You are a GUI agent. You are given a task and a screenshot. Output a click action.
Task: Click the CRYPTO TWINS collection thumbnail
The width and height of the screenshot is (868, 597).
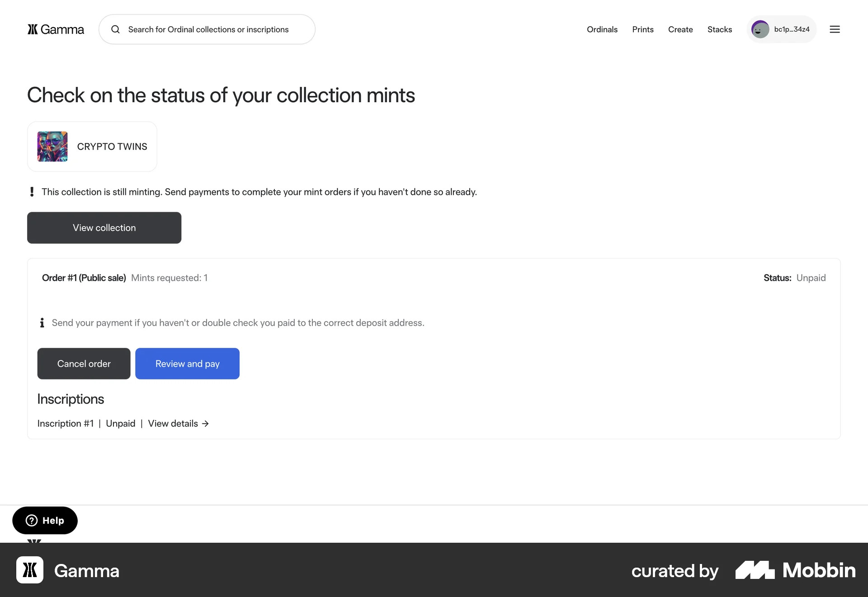(52, 147)
